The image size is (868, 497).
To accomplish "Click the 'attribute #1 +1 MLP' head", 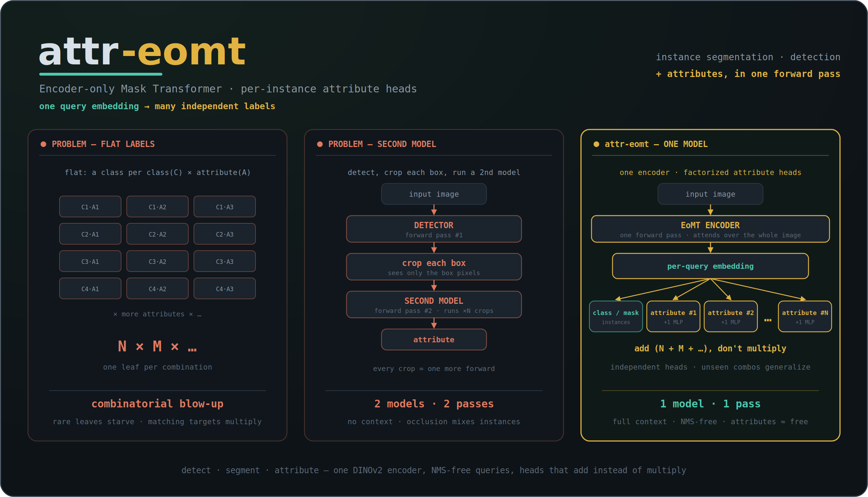I will pos(673,316).
